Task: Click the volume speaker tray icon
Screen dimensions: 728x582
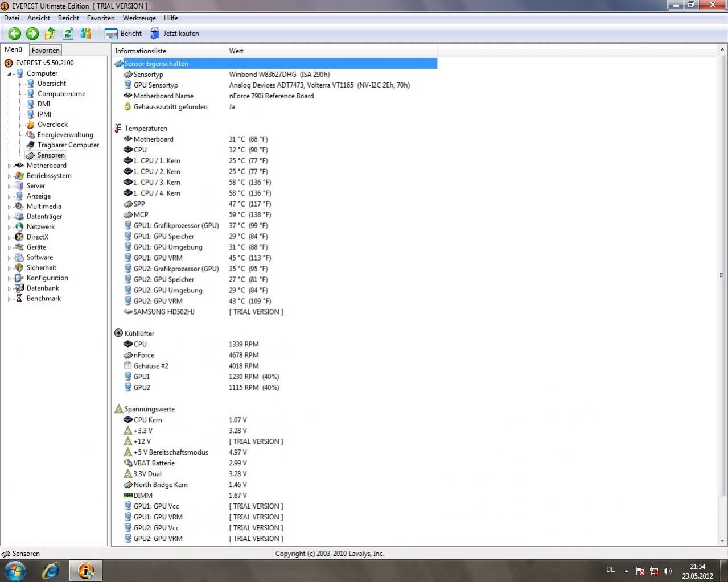Action: tap(668, 571)
